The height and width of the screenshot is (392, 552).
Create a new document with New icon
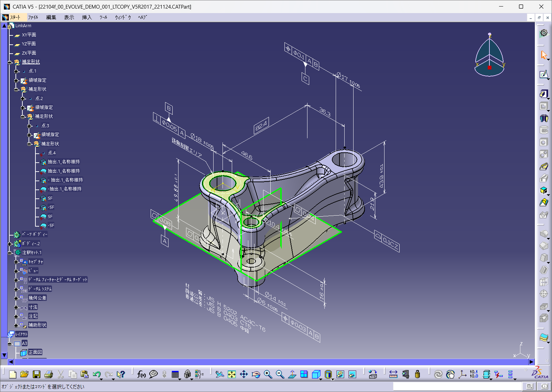click(x=13, y=374)
